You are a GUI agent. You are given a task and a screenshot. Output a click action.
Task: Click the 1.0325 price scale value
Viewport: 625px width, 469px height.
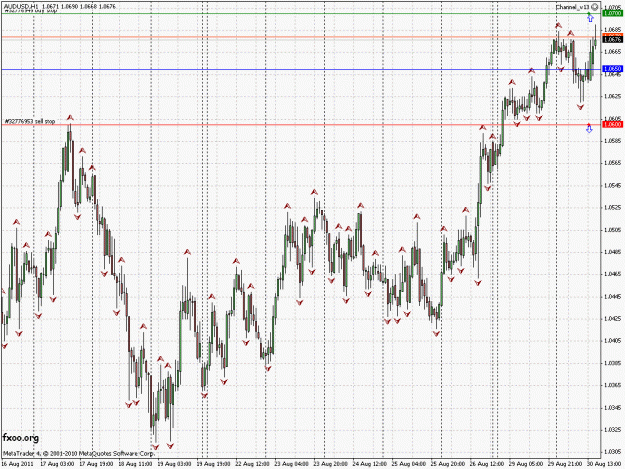click(x=613, y=430)
